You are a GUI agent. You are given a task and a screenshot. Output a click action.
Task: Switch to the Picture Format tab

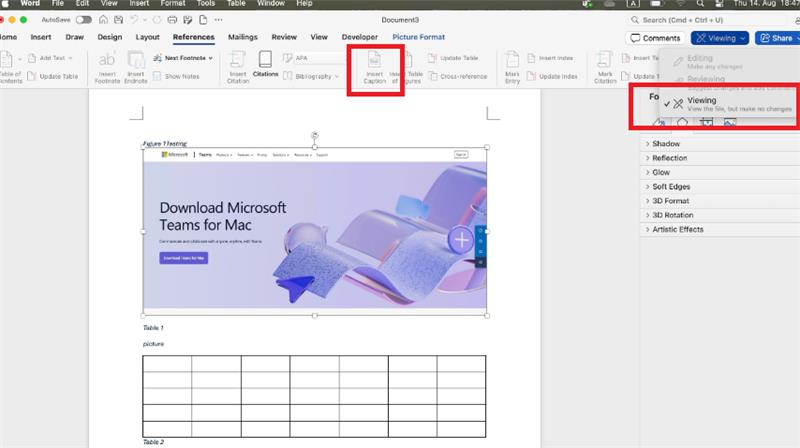pyautogui.click(x=418, y=37)
